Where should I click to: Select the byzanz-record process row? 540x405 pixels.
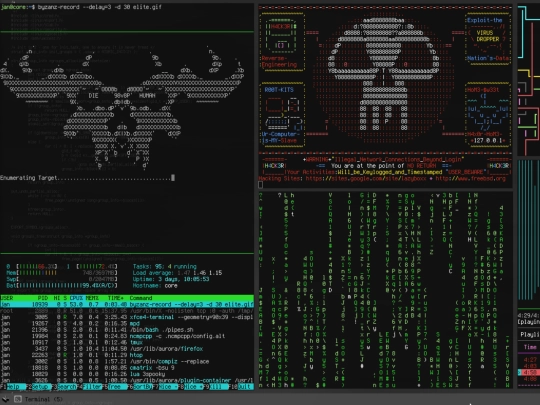pyautogui.click(x=127, y=304)
